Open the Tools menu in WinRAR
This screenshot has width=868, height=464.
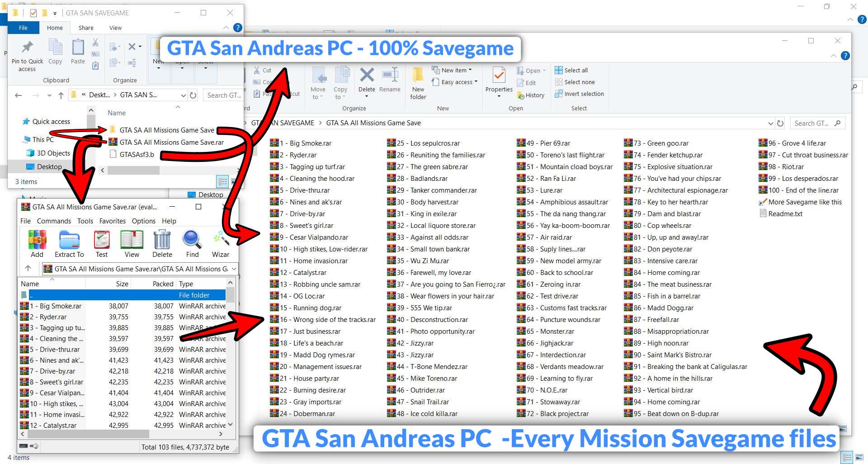click(85, 221)
